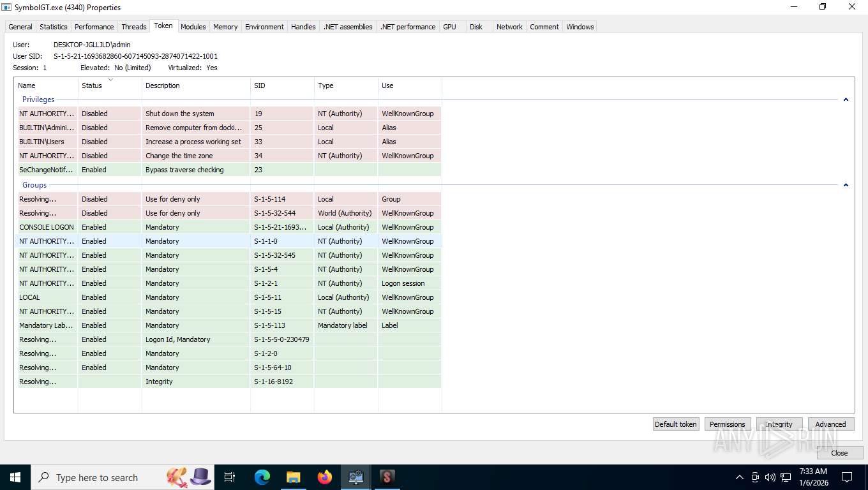Click SID S-1-5-114 cell

[282, 199]
